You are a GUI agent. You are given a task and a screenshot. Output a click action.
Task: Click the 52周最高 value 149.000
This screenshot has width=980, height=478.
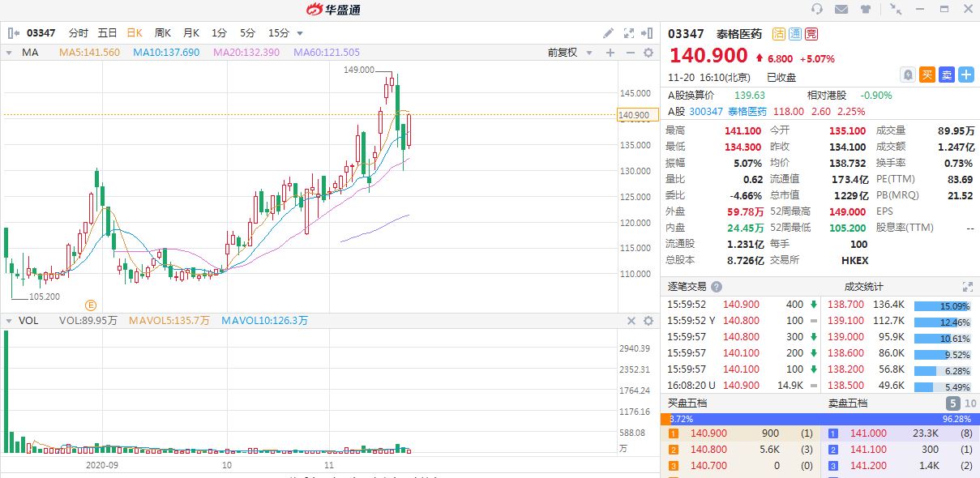click(x=849, y=211)
